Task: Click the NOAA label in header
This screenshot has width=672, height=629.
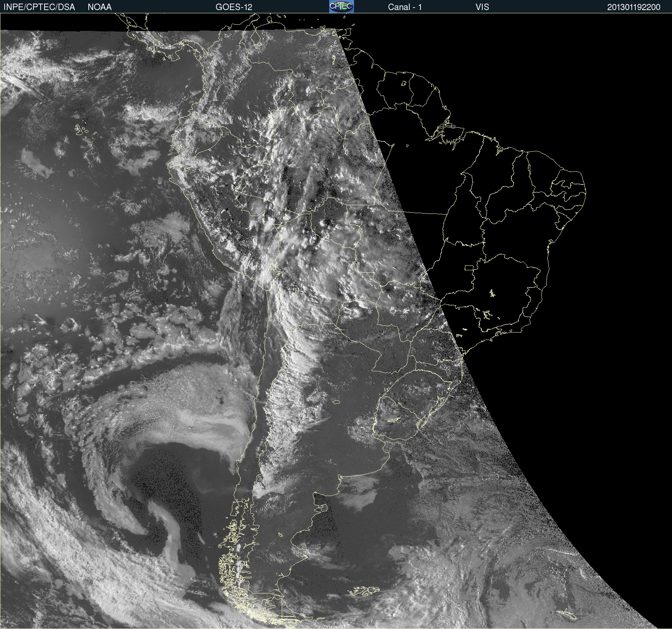Action: click(x=100, y=7)
